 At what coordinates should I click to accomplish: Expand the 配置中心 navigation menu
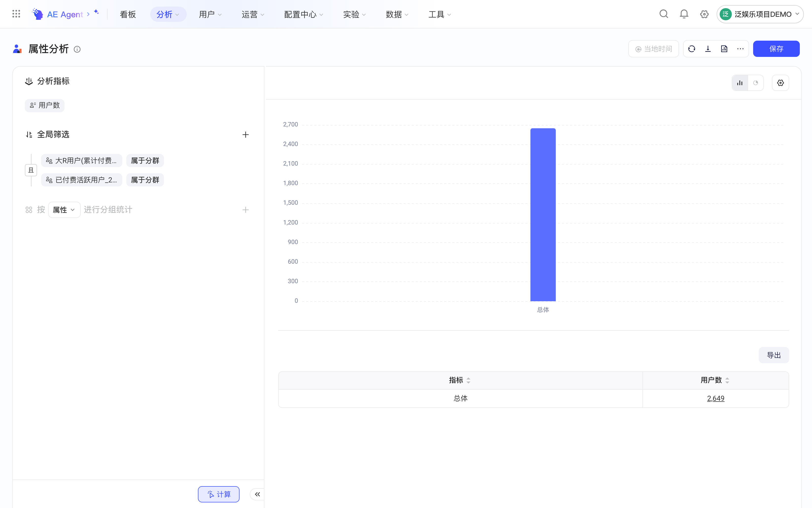pyautogui.click(x=304, y=14)
